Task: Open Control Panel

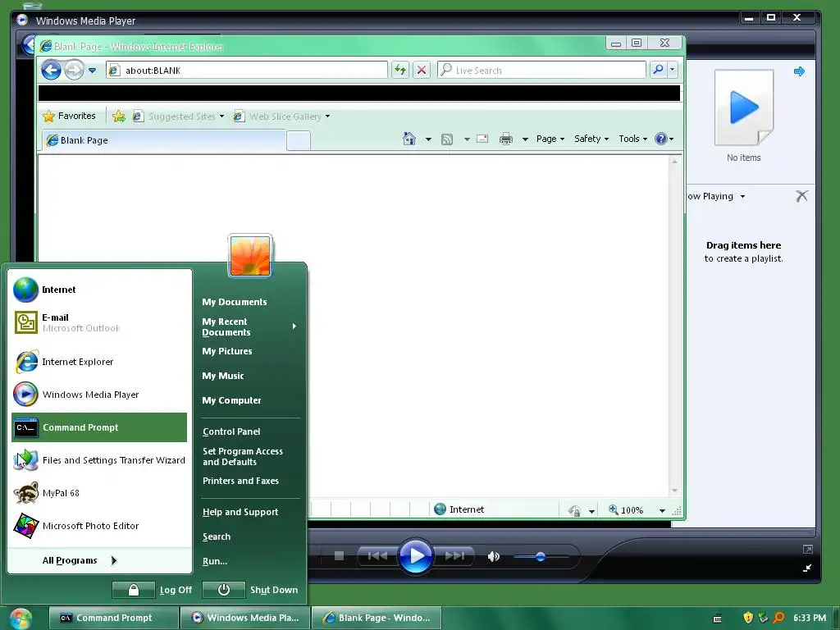Action: point(231,431)
